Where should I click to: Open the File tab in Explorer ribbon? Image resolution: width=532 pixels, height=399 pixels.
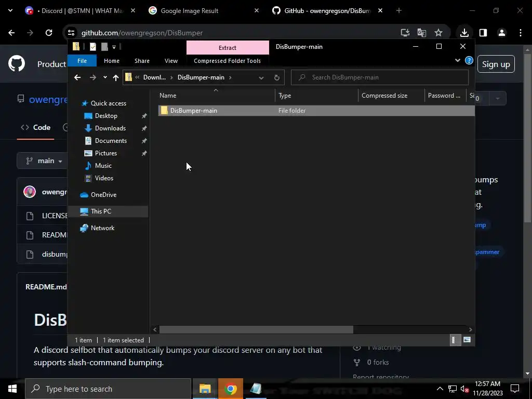(x=82, y=61)
